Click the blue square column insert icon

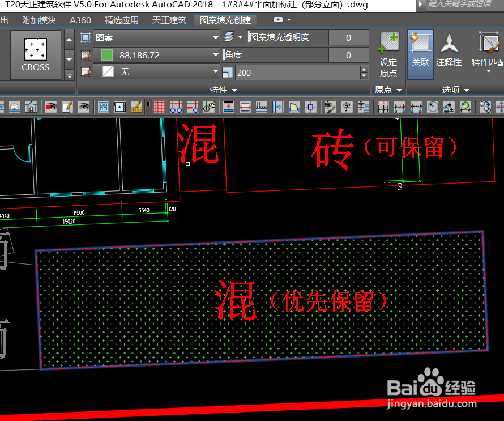(x=310, y=107)
